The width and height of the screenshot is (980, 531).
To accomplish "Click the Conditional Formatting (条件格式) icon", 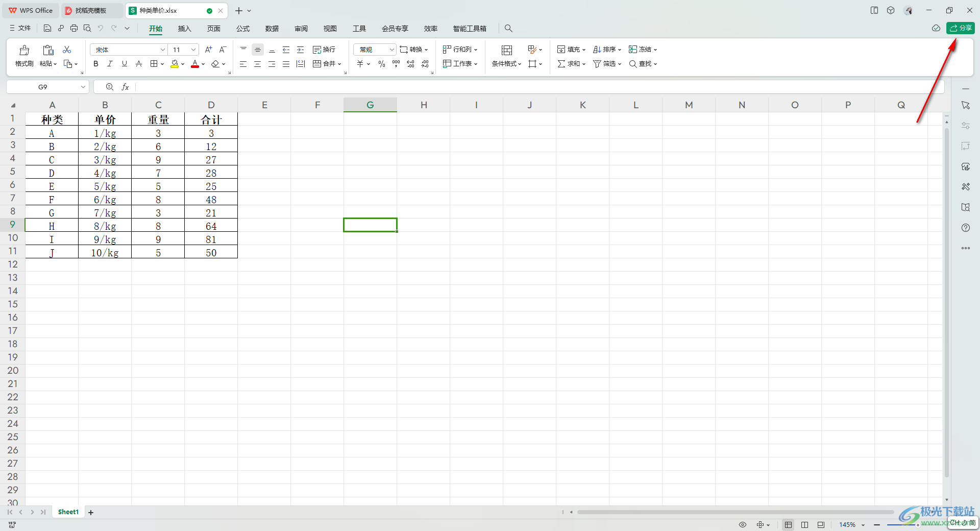I will pyautogui.click(x=507, y=50).
